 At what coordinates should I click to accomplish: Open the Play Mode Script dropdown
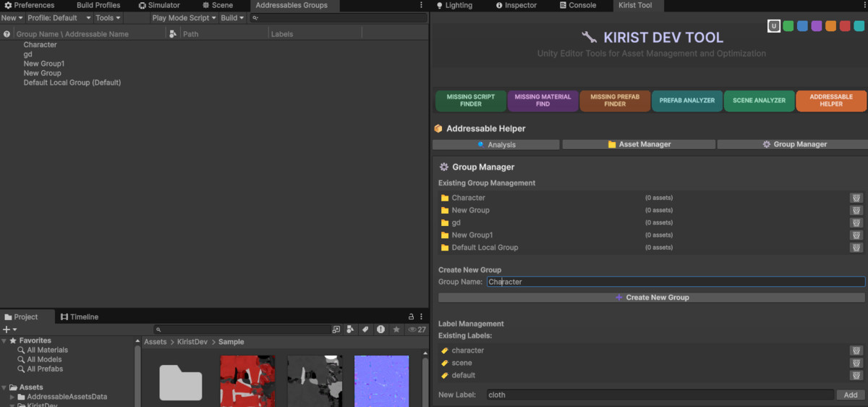click(x=184, y=17)
